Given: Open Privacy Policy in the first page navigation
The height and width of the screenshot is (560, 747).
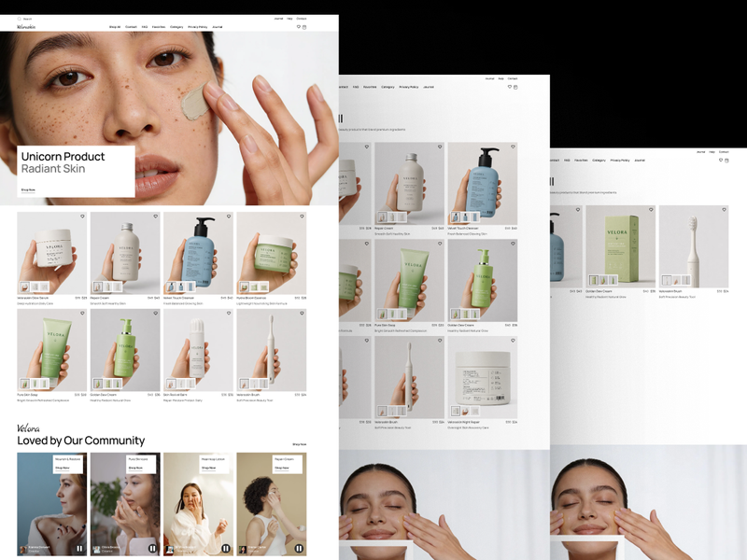Looking at the screenshot, I should pos(197,27).
